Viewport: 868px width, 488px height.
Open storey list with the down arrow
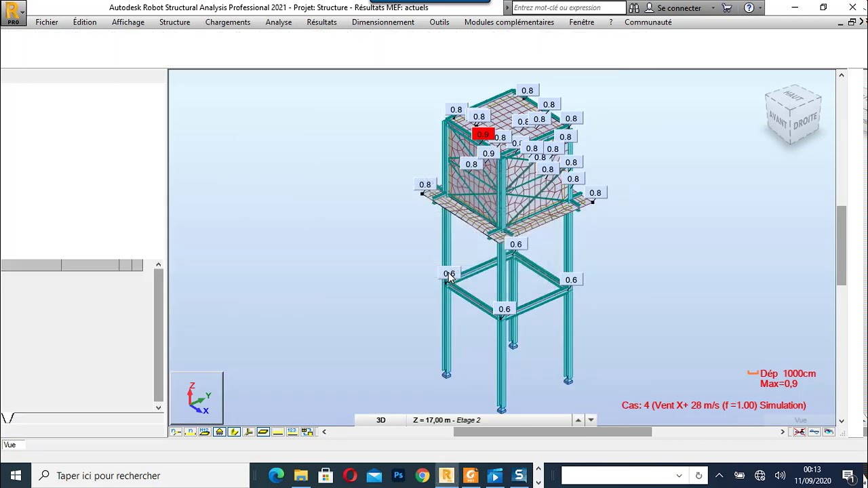point(591,420)
